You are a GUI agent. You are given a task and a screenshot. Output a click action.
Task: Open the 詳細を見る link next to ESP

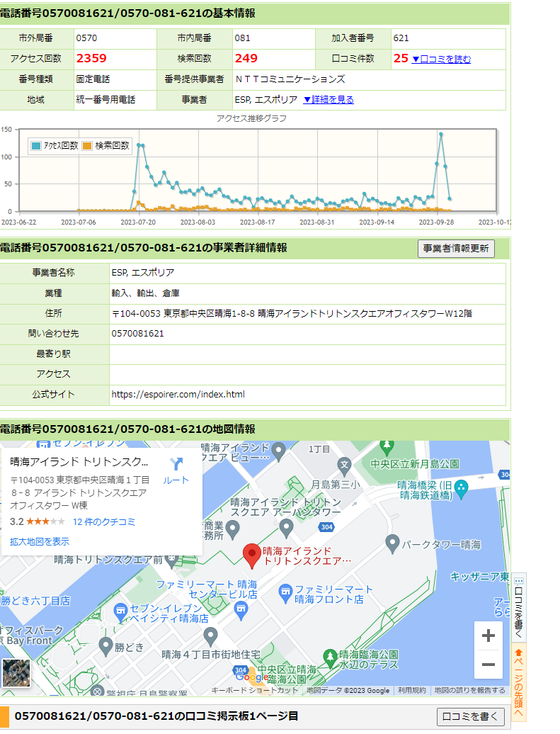point(328,100)
